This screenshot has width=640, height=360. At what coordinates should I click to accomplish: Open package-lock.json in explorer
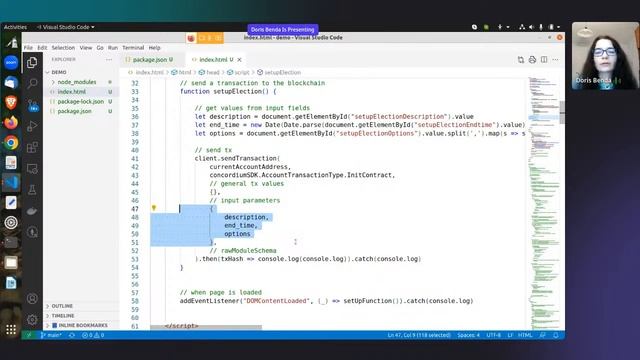(80, 101)
